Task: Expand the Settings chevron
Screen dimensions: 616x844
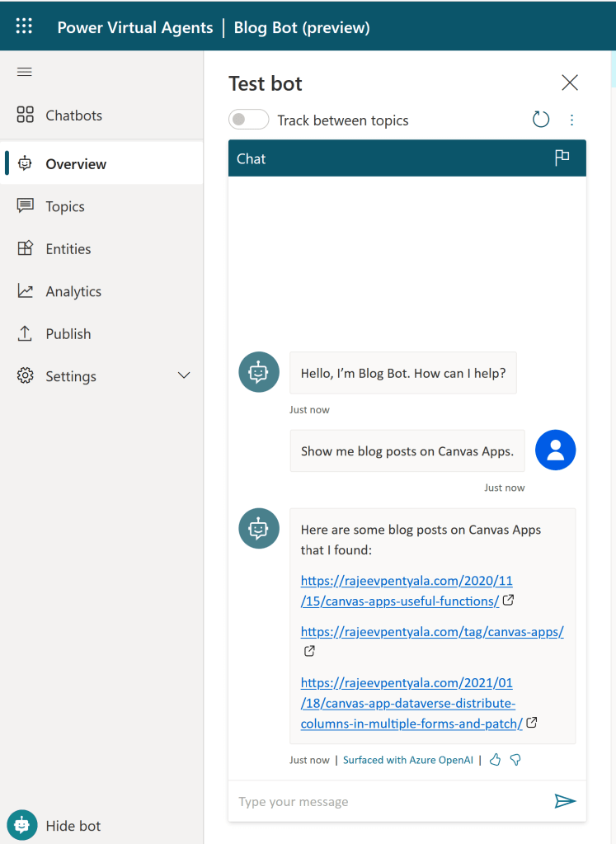Action: pyautogui.click(x=184, y=376)
